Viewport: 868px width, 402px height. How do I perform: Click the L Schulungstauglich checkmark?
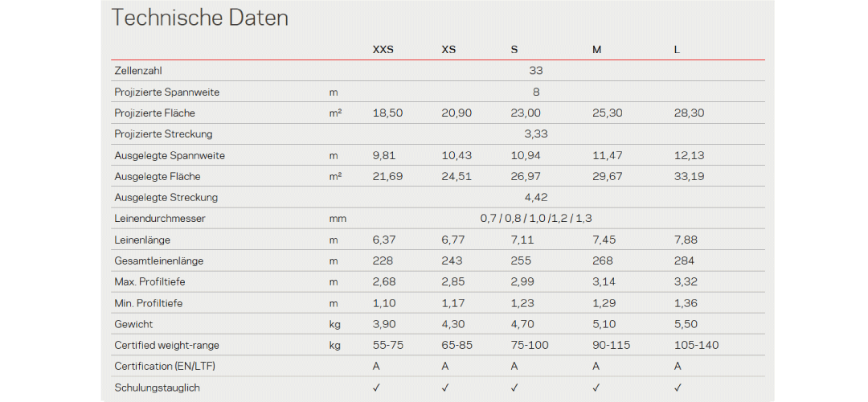(x=678, y=388)
